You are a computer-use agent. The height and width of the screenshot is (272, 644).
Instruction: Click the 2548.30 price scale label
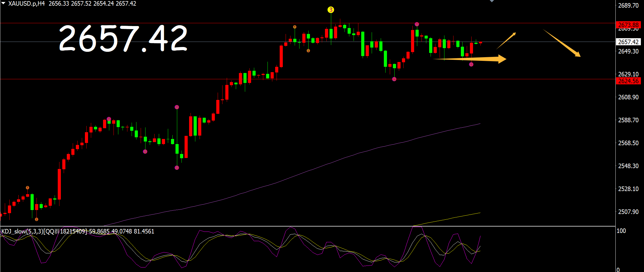pyautogui.click(x=628, y=166)
